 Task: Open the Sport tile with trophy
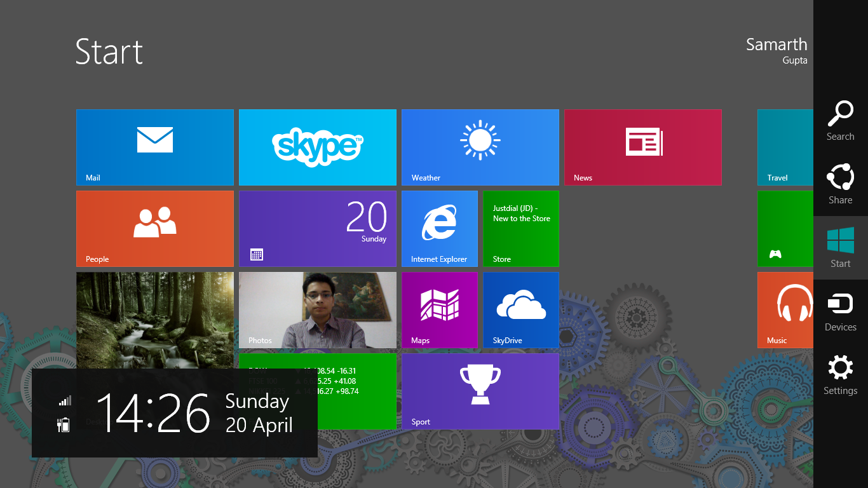[480, 391]
